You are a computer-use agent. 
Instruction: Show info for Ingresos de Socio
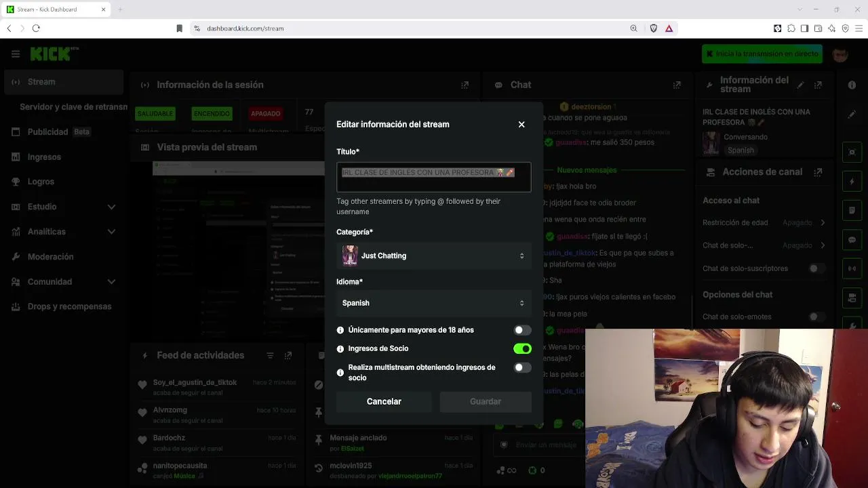tap(340, 349)
